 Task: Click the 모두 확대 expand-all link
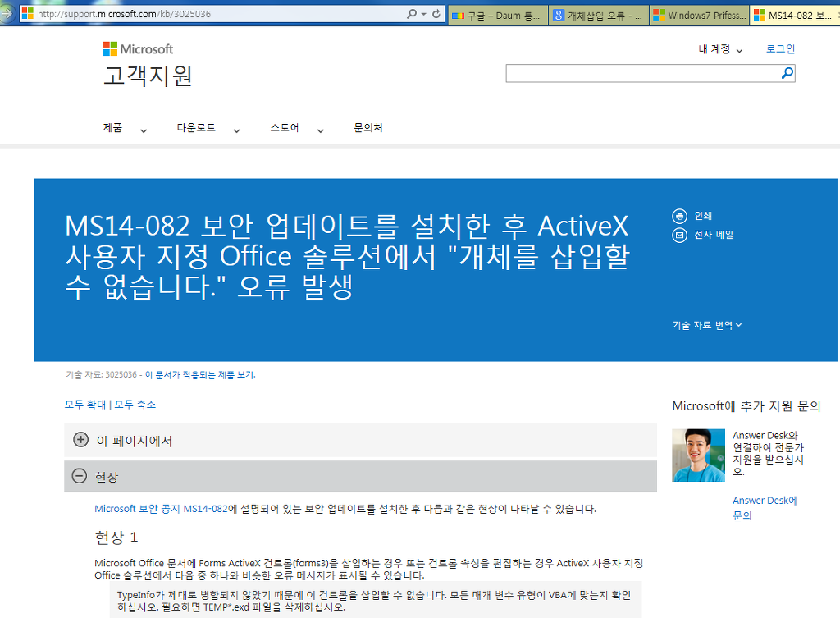(x=85, y=405)
